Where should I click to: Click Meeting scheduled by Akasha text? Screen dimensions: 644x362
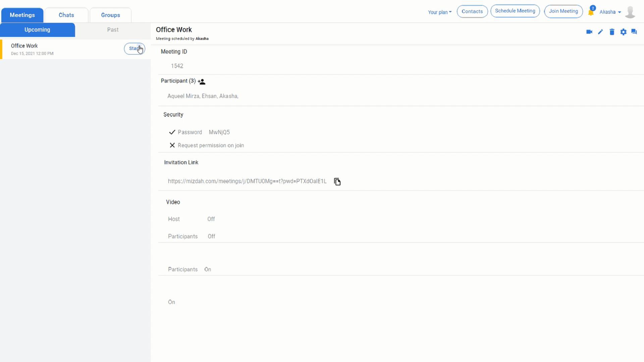pyautogui.click(x=182, y=39)
